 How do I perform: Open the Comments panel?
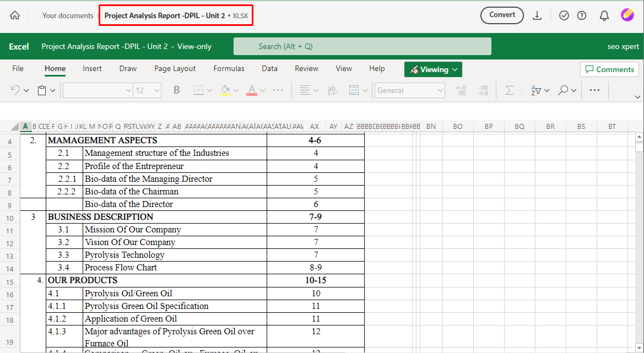point(609,69)
